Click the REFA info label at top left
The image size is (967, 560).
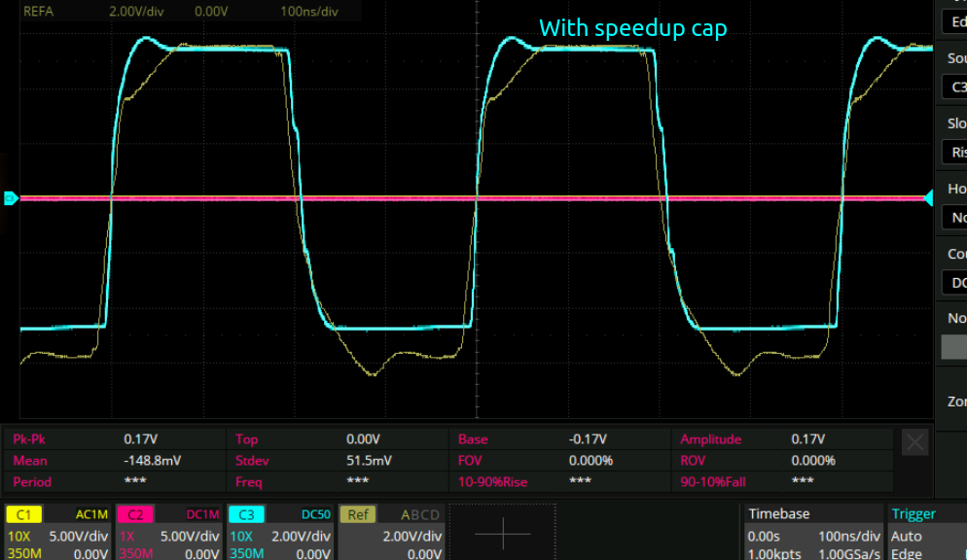click(x=39, y=11)
